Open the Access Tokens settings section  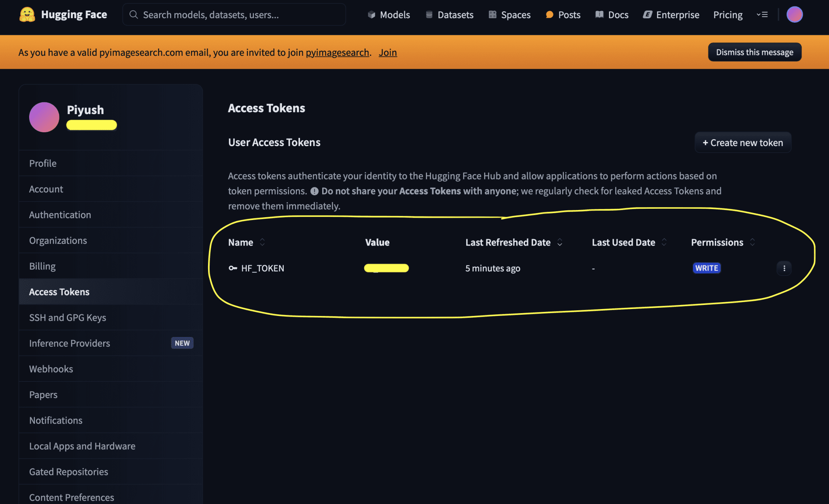click(59, 291)
